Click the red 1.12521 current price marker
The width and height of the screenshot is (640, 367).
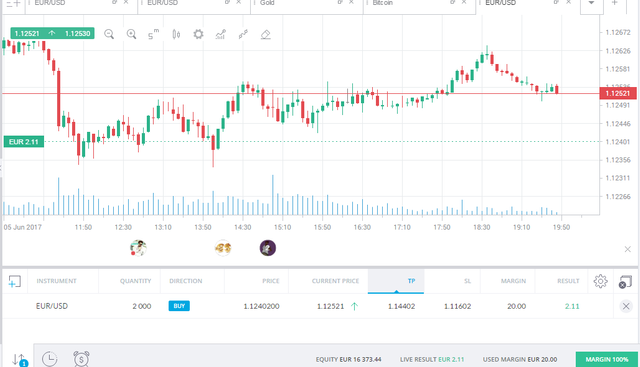pyautogui.click(x=618, y=93)
